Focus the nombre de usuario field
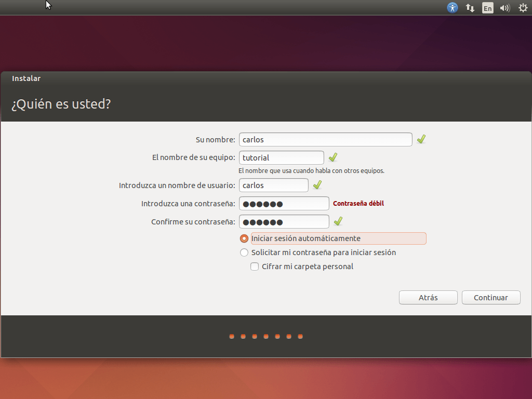The height and width of the screenshot is (399, 532). [x=274, y=185]
